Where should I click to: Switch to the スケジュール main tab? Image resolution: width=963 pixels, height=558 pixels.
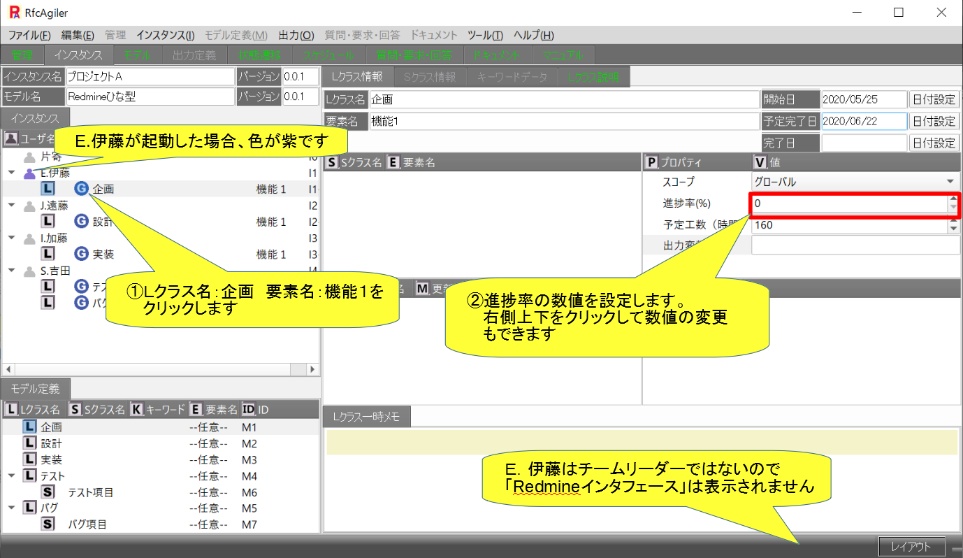(x=329, y=55)
